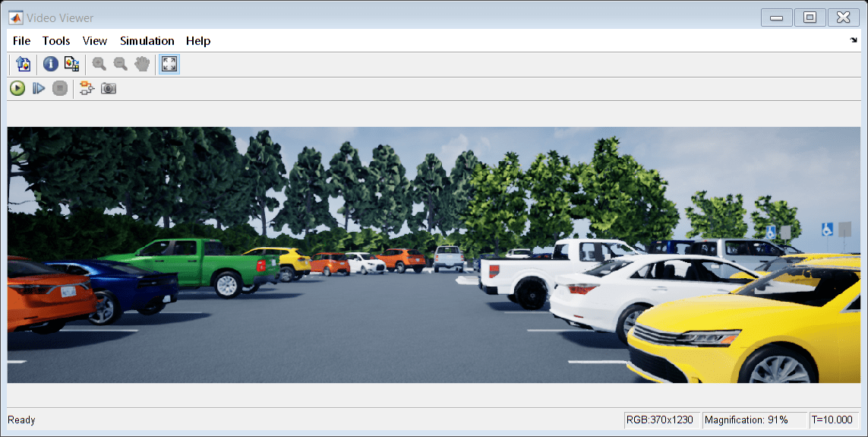Screen dimensions: 868x437
Task: Open the Help menu
Action: [x=198, y=41]
